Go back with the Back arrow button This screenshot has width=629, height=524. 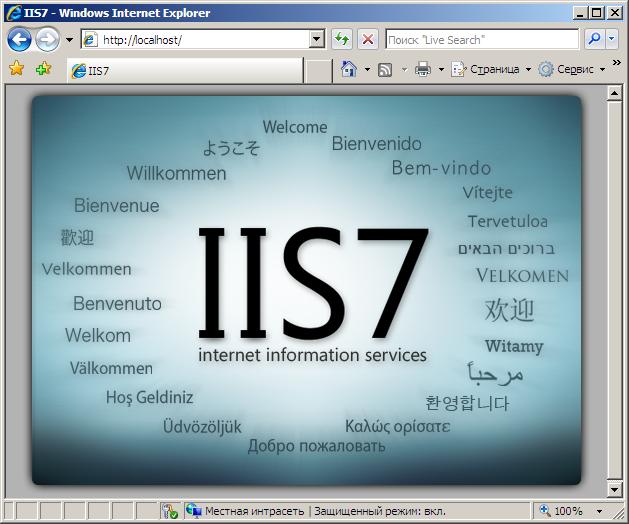point(19,39)
